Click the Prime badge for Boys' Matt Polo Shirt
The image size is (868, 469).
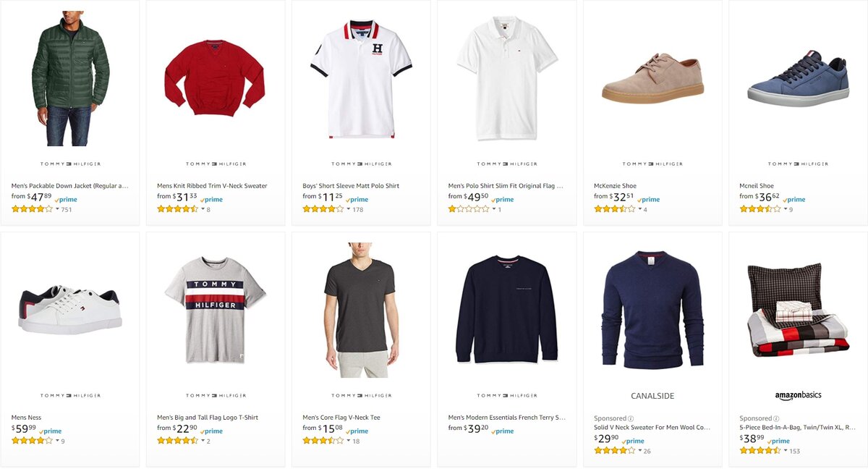click(x=356, y=198)
